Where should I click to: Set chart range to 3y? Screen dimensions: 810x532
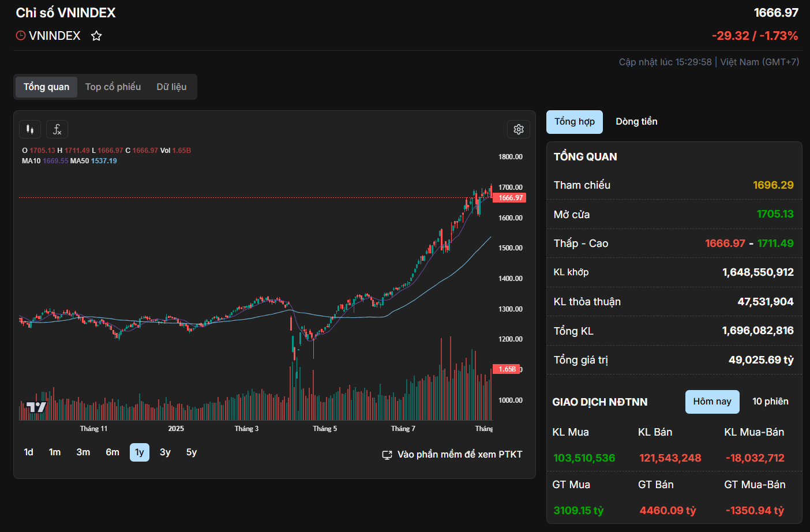click(x=165, y=452)
